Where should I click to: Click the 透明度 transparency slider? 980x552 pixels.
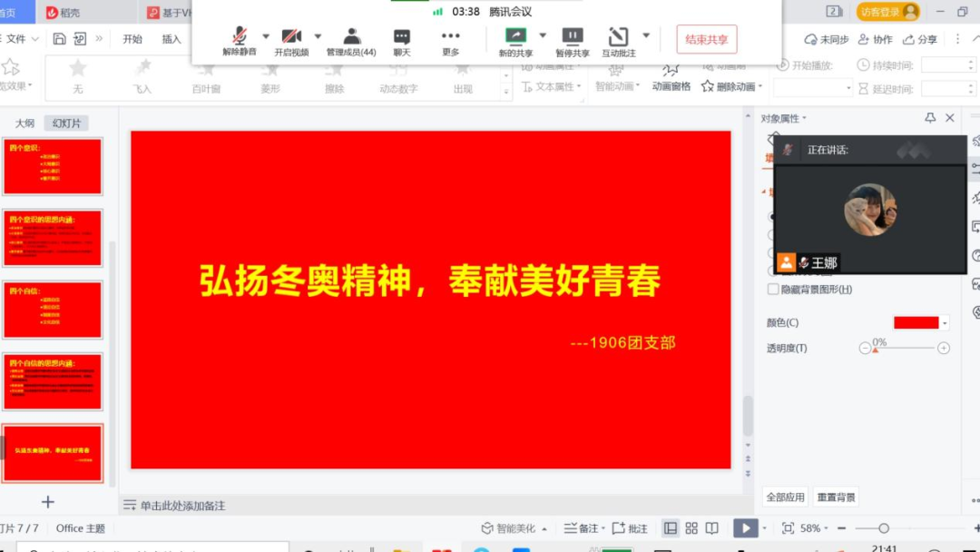(x=904, y=349)
